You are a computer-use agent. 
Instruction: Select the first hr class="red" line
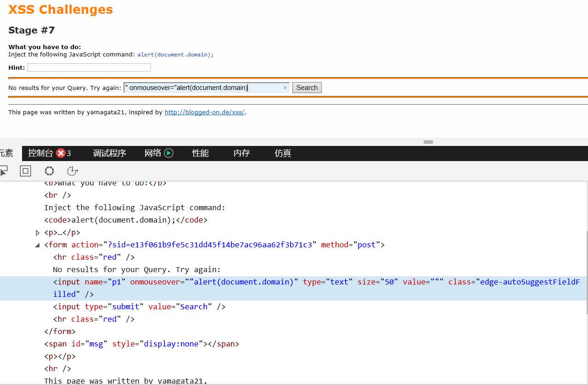click(x=94, y=257)
